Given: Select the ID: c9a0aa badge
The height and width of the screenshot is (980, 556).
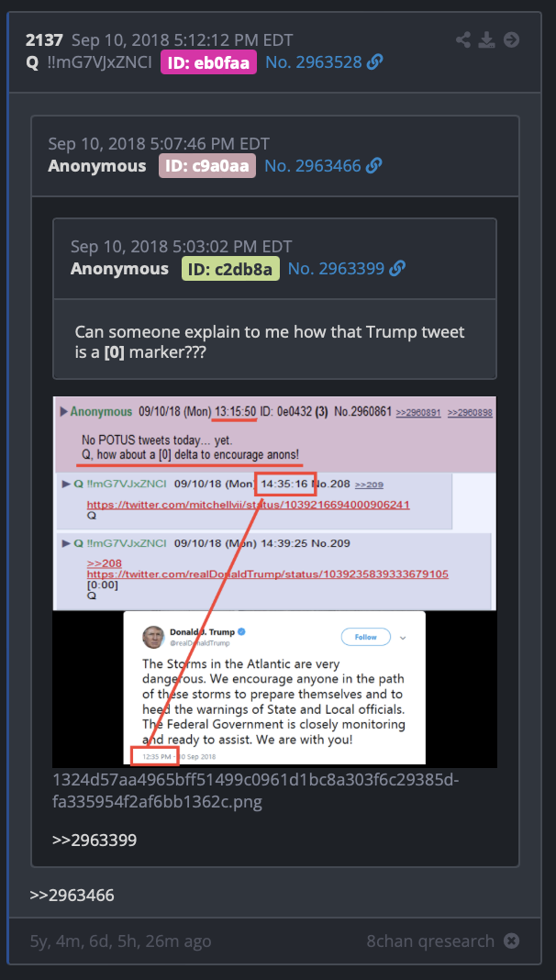Looking at the screenshot, I should [207, 165].
